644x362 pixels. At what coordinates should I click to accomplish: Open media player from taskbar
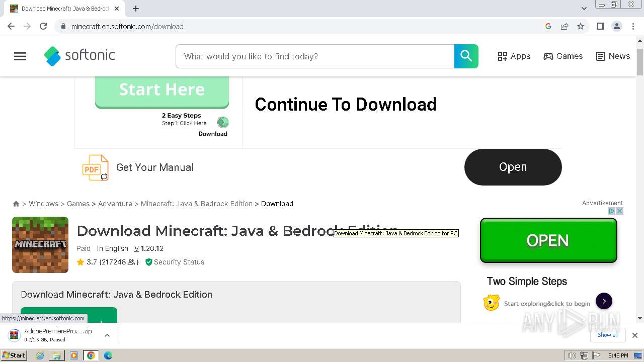[x=74, y=355]
